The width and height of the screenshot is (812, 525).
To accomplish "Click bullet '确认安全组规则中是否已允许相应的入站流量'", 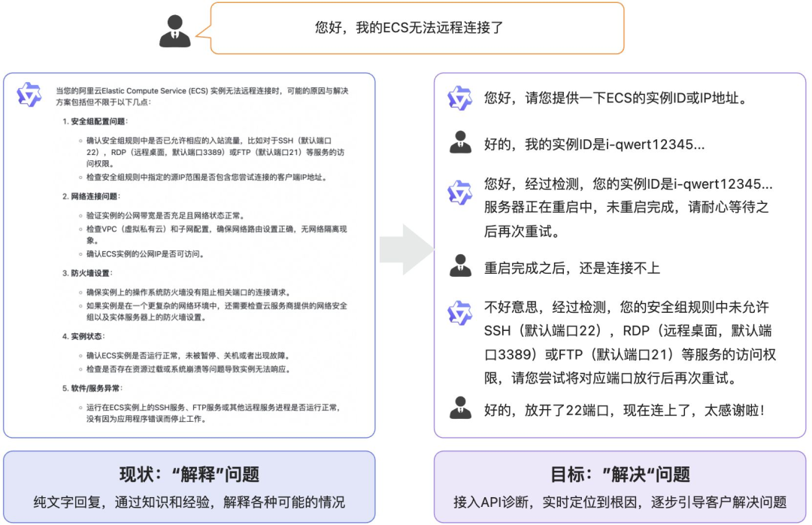I will (215, 152).
